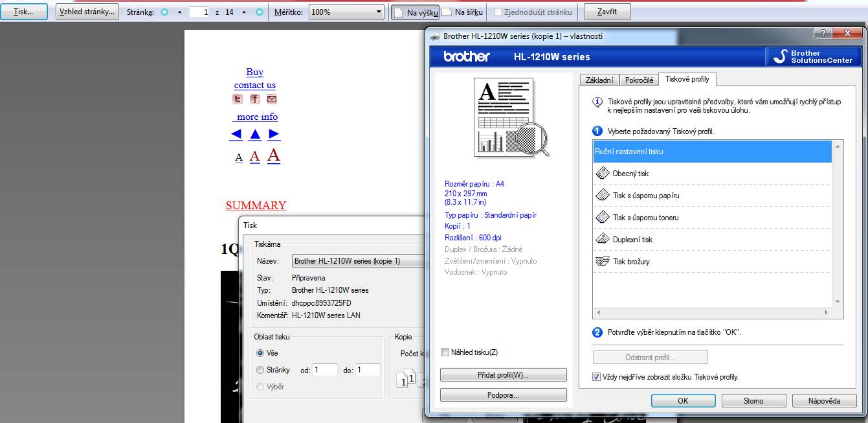Click the Vzhled stránky... button
868x423 pixels.
[87, 12]
